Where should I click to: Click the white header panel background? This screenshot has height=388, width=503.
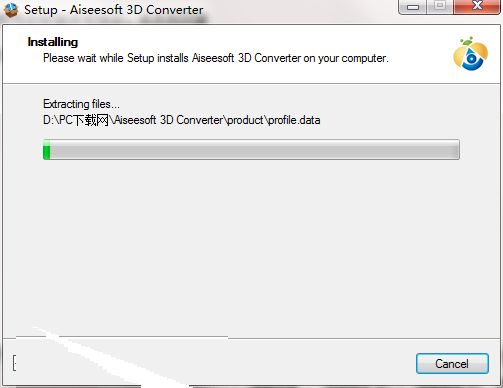[x=251, y=54]
